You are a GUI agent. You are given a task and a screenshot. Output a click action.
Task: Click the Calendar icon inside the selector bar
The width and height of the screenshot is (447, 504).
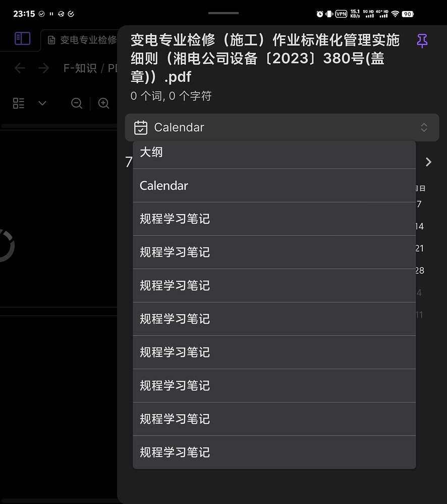click(141, 127)
